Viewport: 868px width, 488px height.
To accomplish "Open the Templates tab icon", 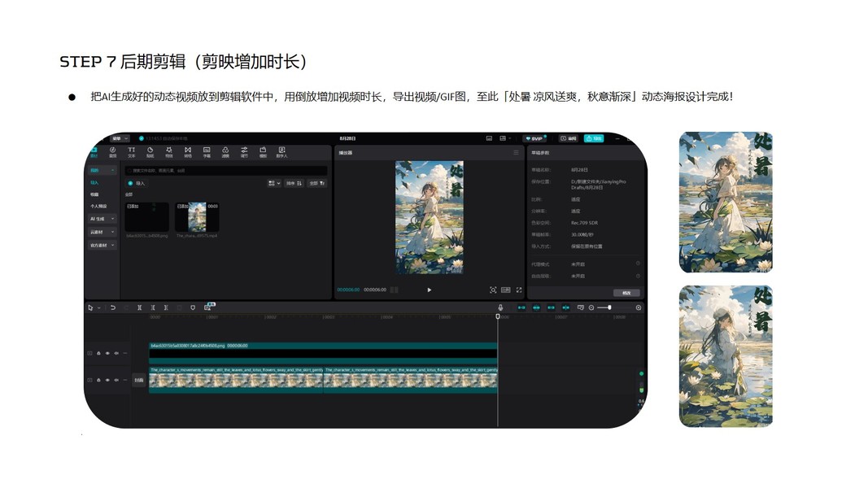I will tap(263, 151).
